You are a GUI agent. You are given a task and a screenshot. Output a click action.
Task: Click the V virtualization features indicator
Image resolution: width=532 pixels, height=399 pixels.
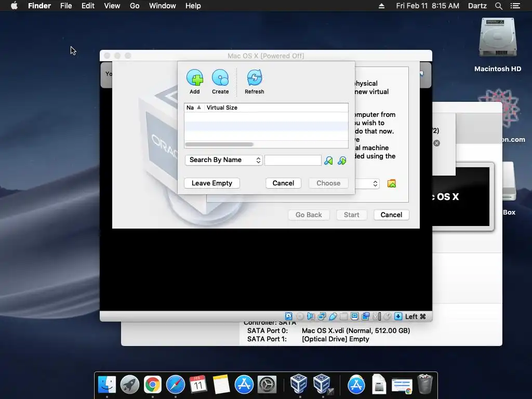click(x=376, y=316)
